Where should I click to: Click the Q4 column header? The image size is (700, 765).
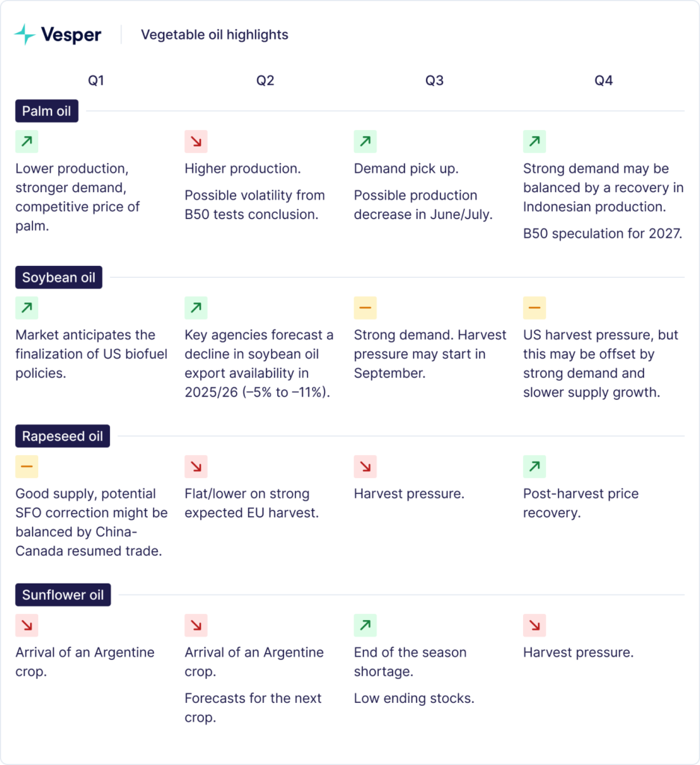tap(604, 80)
